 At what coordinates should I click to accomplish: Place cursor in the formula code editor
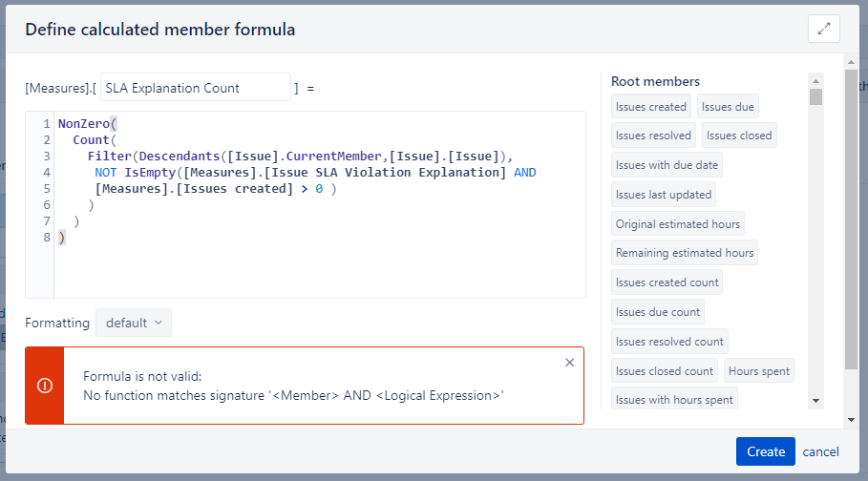[319, 205]
